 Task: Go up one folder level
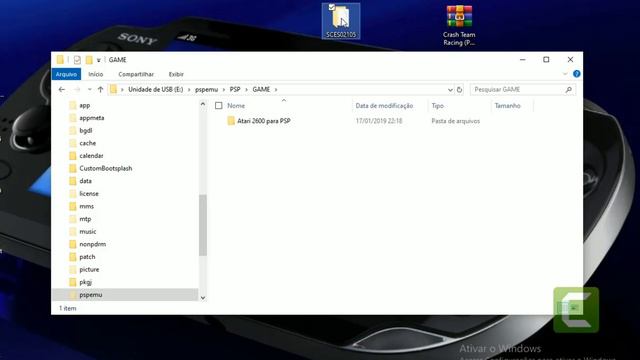[x=100, y=89]
